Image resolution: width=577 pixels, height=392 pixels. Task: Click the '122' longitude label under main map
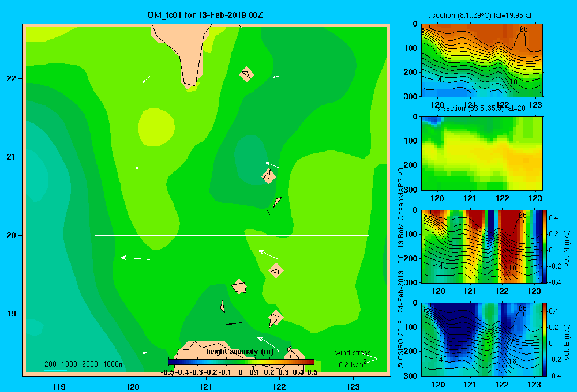(x=279, y=386)
